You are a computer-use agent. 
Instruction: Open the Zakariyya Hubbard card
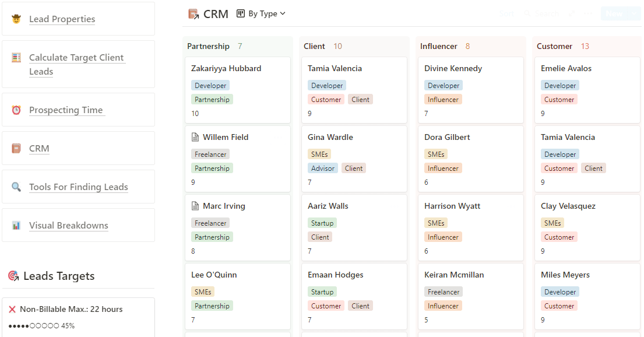coord(226,68)
